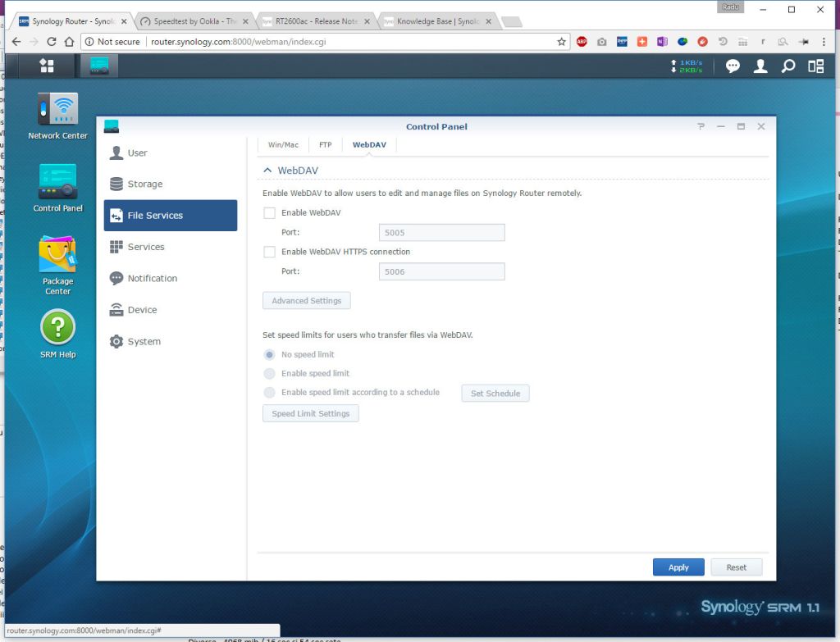Click the site information icon beside Not secure
The image size is (840, 642).
pos(89,42)
